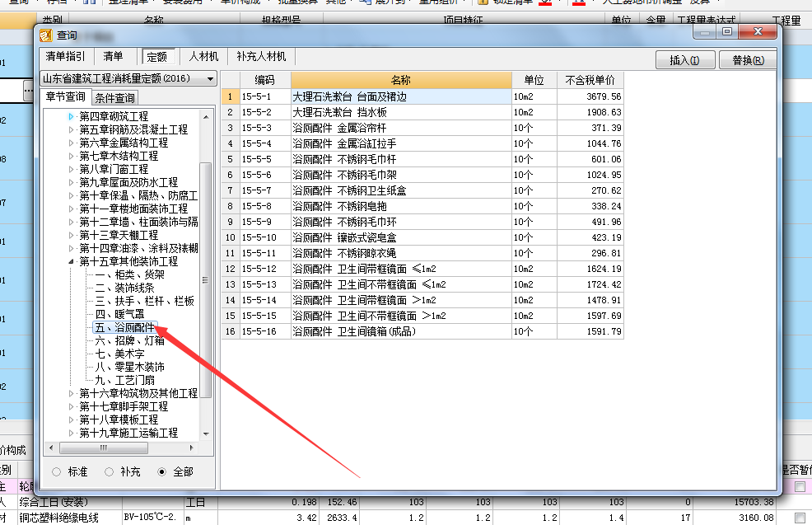Select row 浴厕配件 不锈钢毛巾杆
Viewport: 812px width, 525px height.
point(422,159)
